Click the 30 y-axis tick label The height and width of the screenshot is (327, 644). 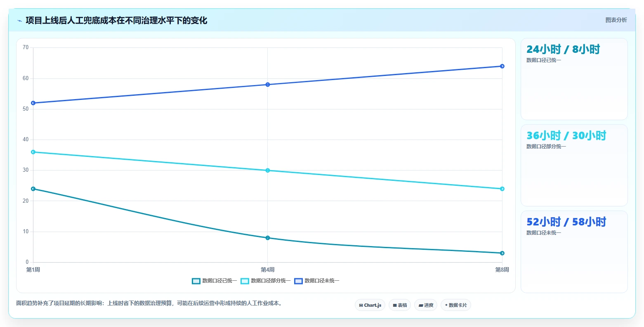pyautogui.click(x=26, y=170)
